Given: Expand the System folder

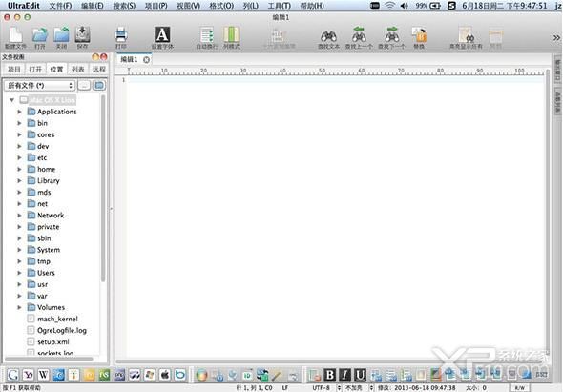Looking at the screenshot, I should click(x=19, y=250).
